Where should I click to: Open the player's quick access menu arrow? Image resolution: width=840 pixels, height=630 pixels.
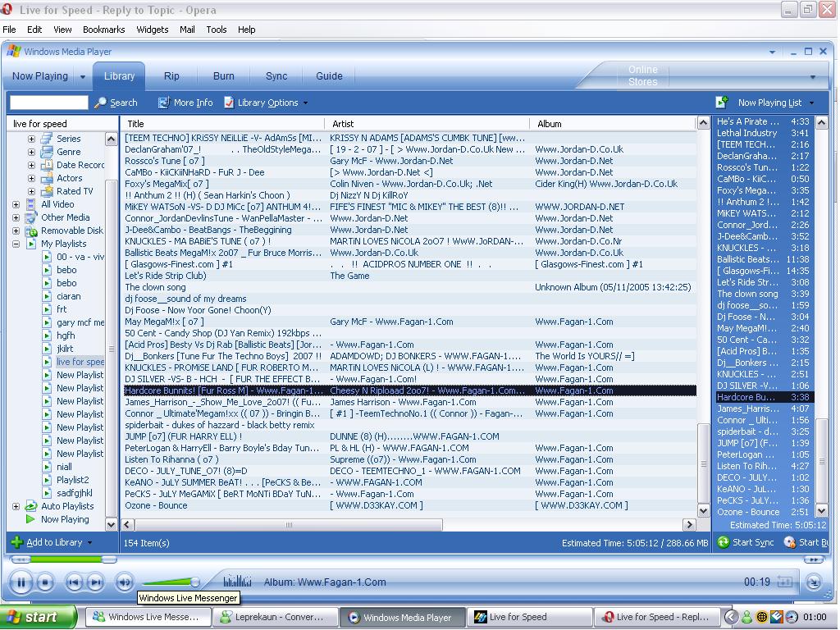tap(772, 52)
